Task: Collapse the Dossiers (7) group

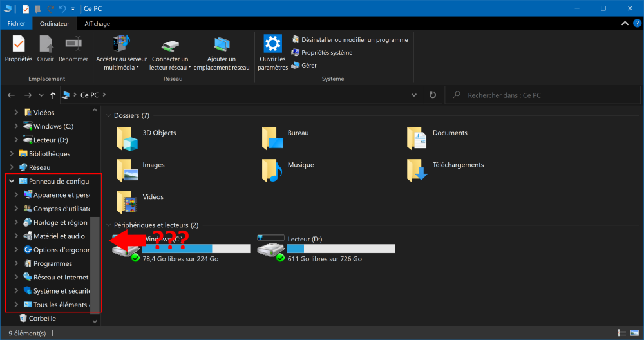Action: [x=108, y=115]
